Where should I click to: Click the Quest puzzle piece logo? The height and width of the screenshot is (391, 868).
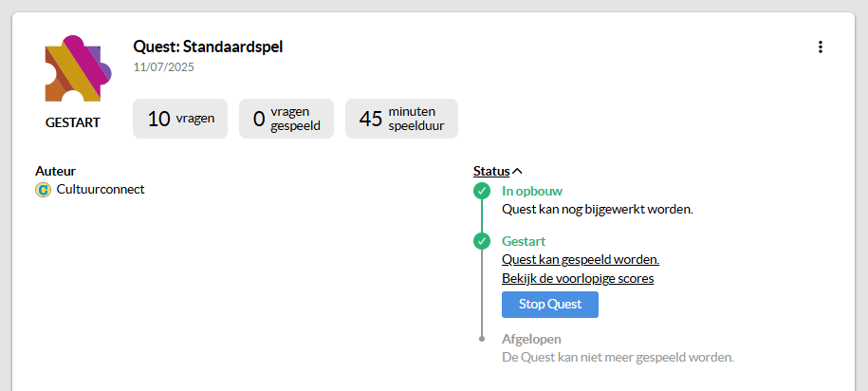click(73, 69)
